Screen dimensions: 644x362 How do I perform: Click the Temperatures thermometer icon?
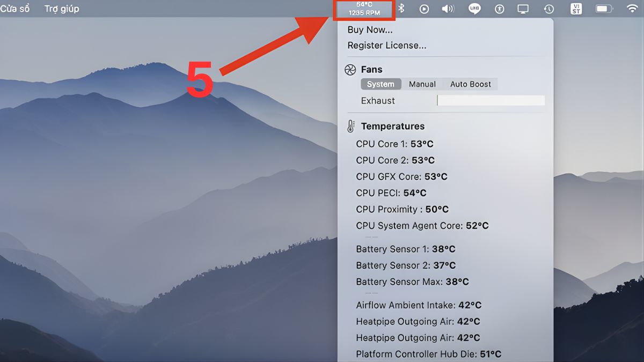coord(350,126)
